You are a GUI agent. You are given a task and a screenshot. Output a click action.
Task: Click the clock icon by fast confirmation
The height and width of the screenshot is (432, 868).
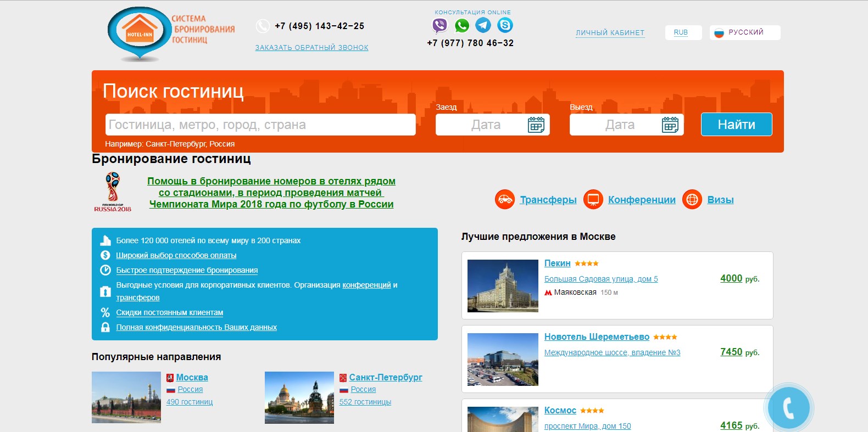(105, 270)
